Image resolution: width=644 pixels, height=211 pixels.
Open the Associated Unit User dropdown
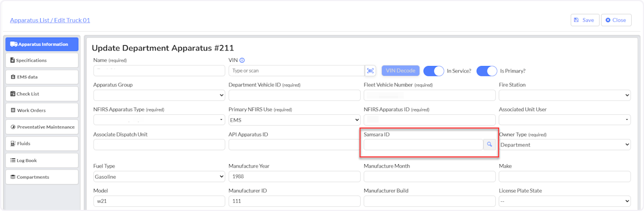click(x=565, y=120)
